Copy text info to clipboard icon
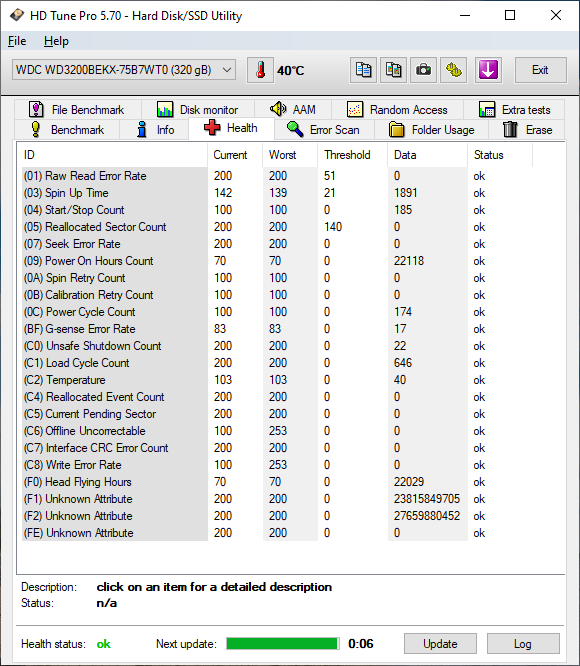The image size is (580, 666). (363, 70)
